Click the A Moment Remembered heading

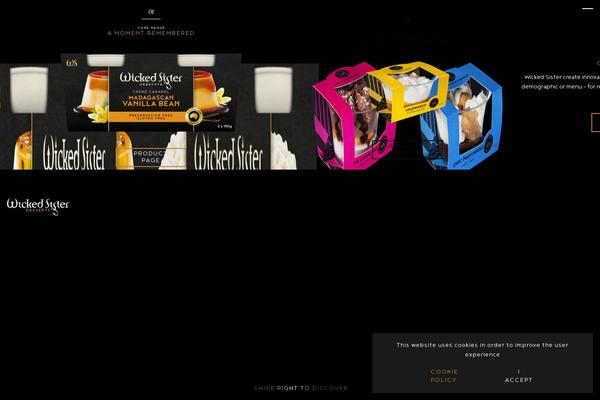(151, 33)
